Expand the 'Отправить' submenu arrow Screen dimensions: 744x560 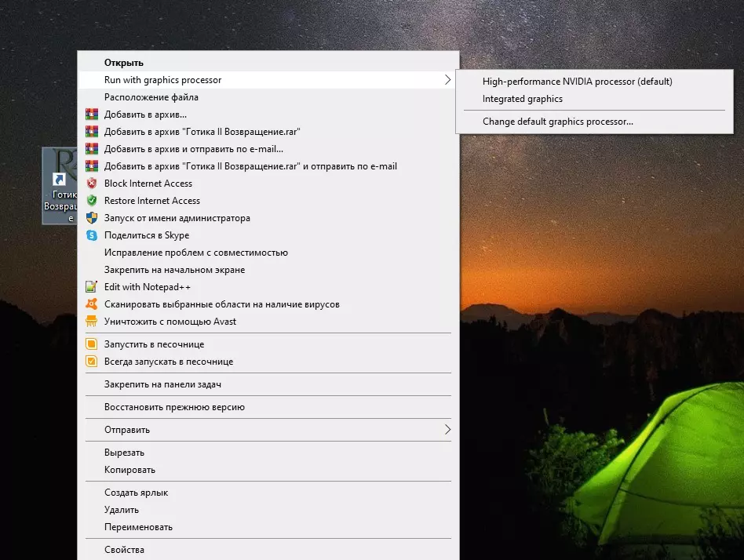click(447, 430)
